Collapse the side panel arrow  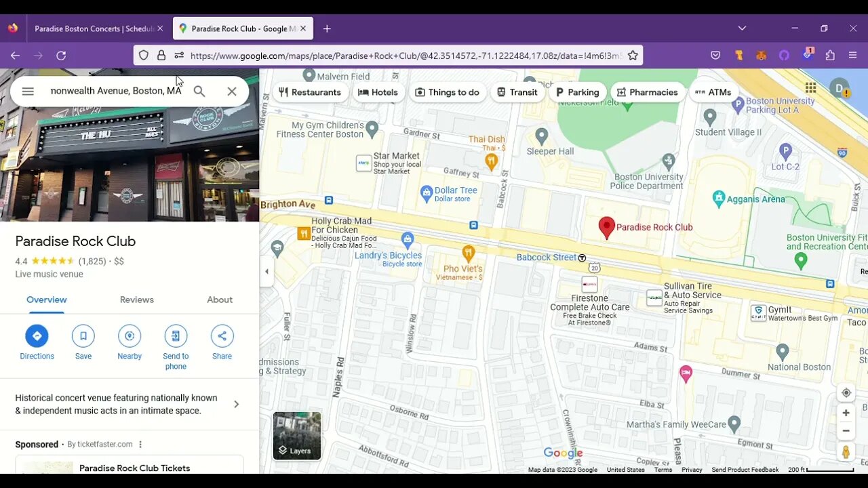[267, 272]
